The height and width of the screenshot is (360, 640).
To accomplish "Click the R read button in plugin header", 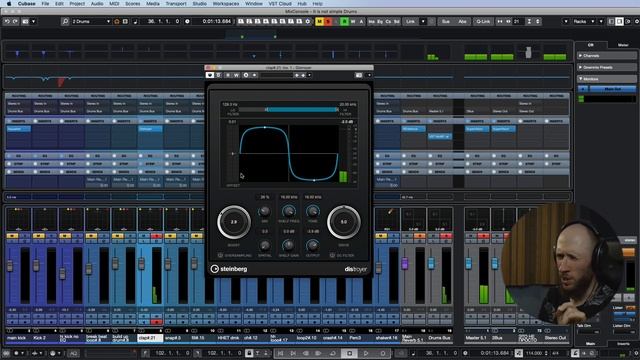I will pos(228,75).
